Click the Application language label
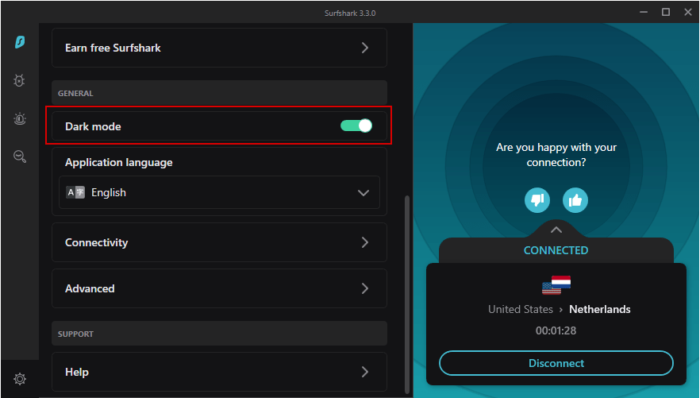 pos(119,162)
